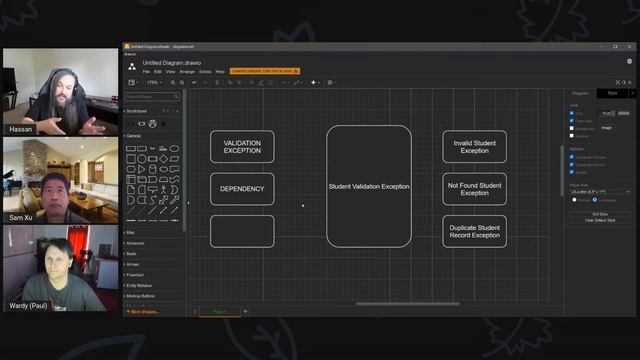Click the appearance settings icon top right

click(x=629, y=61)
